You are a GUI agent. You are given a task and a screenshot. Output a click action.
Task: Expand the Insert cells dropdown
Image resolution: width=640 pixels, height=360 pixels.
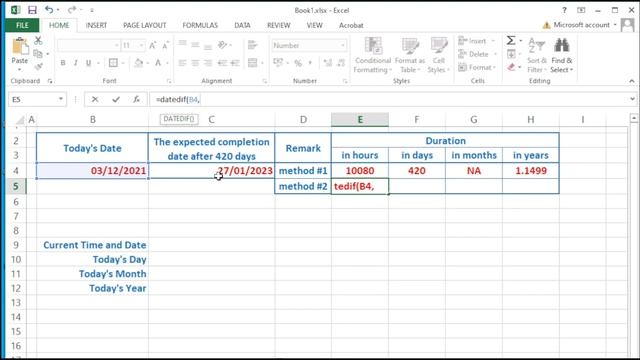point(493,41)
